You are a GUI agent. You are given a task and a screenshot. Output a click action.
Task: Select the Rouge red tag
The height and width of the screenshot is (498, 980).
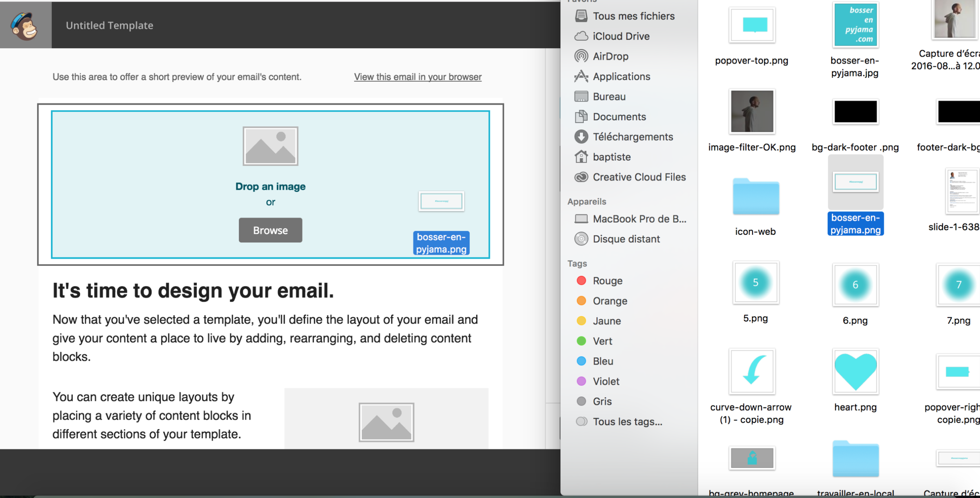(607, 281)
